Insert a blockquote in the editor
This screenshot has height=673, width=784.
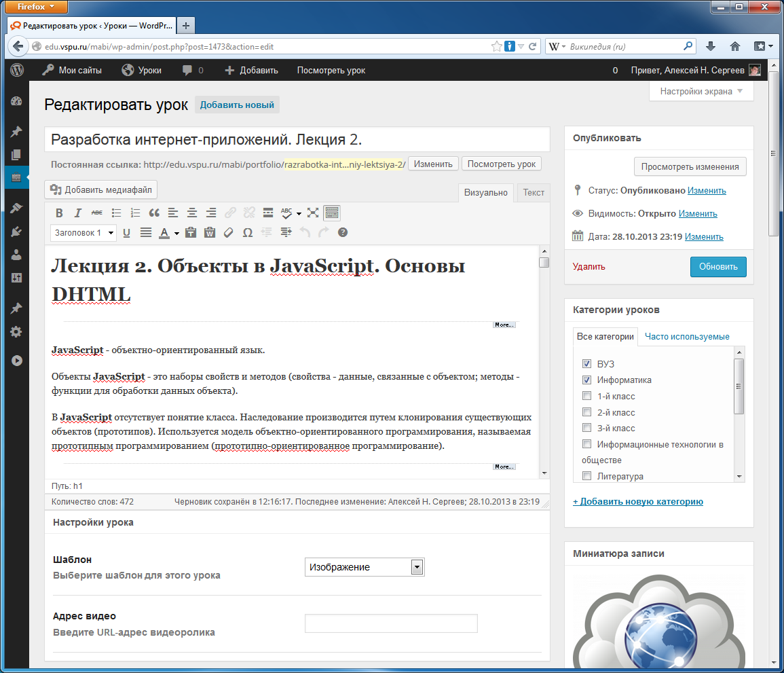point(154,213)
